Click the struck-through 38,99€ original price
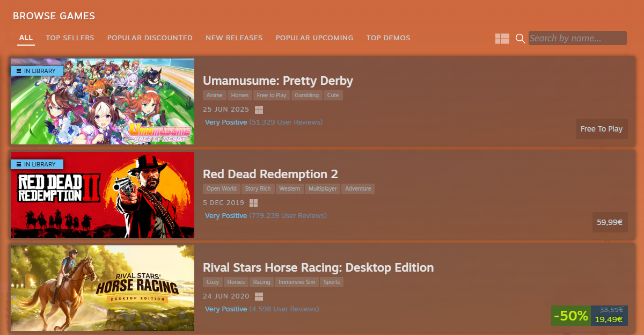 pos(611,310)
